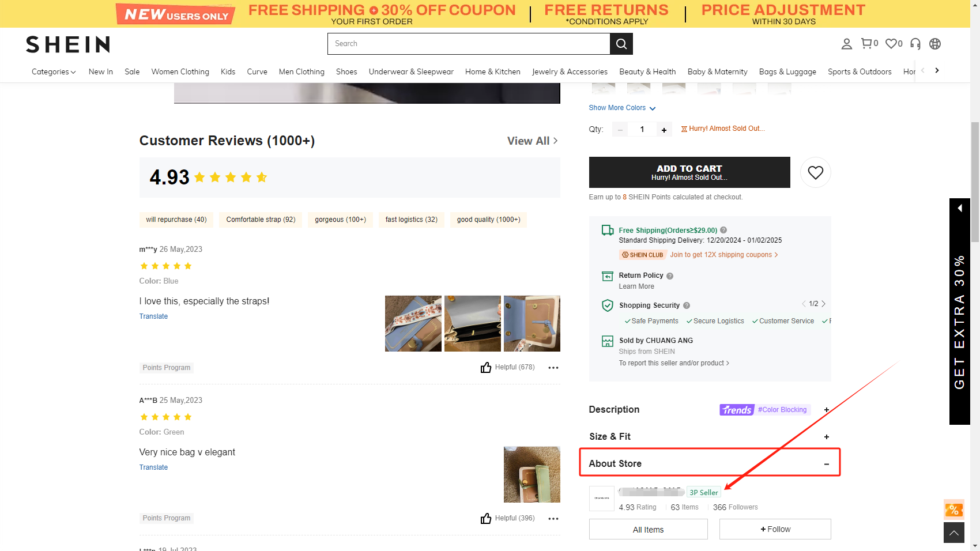Click thumbs-up on A***B review
980x551 pixels.
point(486,518)
